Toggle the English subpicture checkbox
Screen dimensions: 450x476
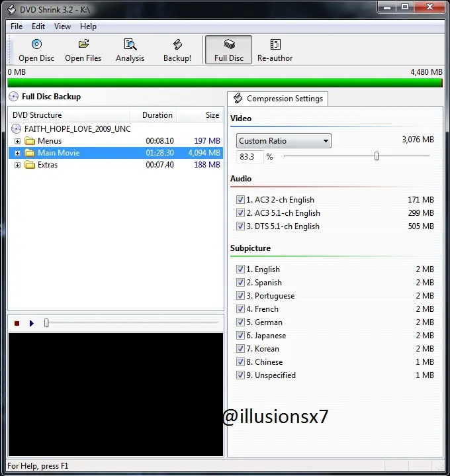coord(240,269)
